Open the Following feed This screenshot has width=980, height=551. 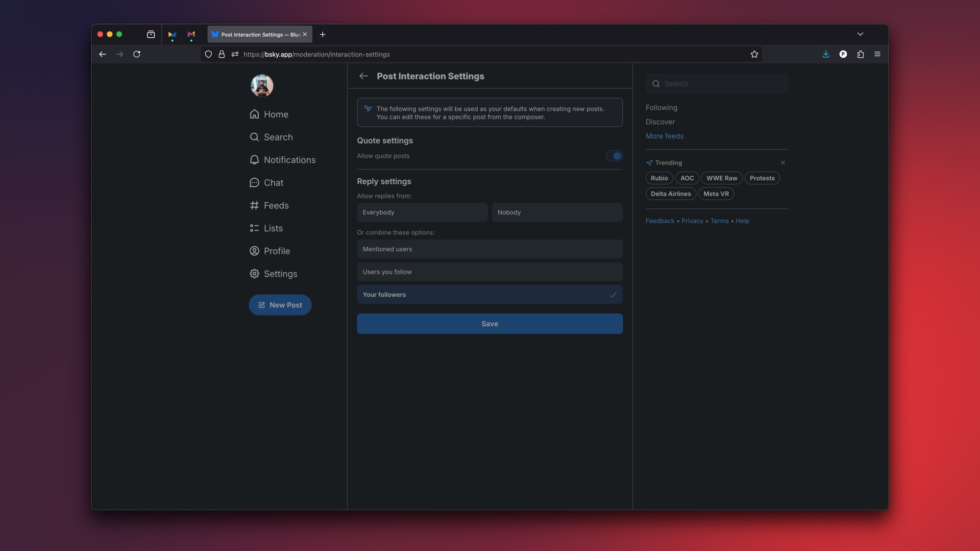[x=661, y=108]
